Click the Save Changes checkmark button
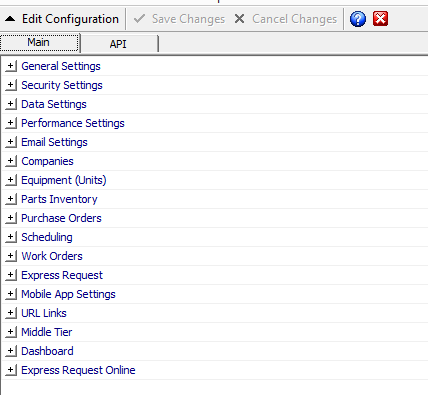This screenshot has width=428, height=395. pos(179,19)
